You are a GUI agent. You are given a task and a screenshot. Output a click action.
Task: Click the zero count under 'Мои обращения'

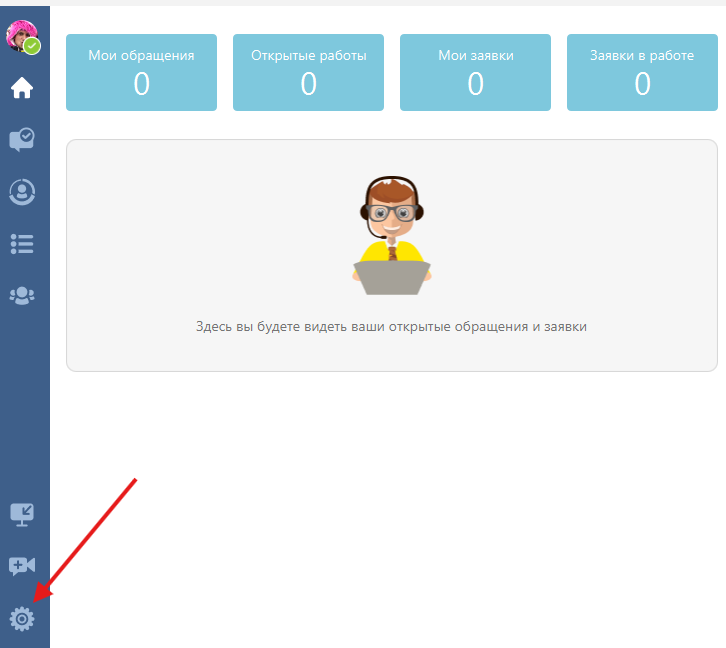[x=141, y=85]
